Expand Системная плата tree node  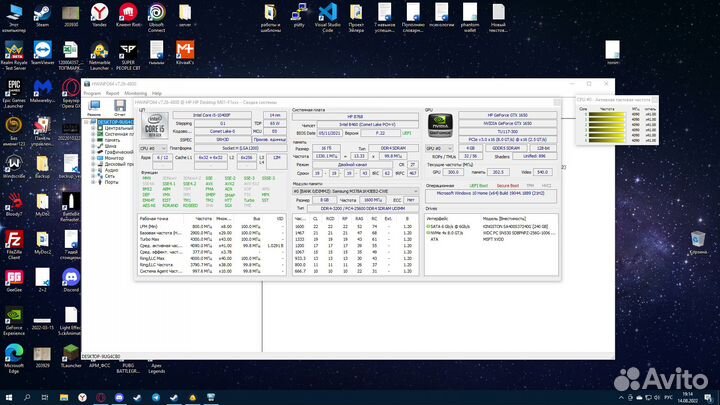pyautogui.click(x=93, y=134)
